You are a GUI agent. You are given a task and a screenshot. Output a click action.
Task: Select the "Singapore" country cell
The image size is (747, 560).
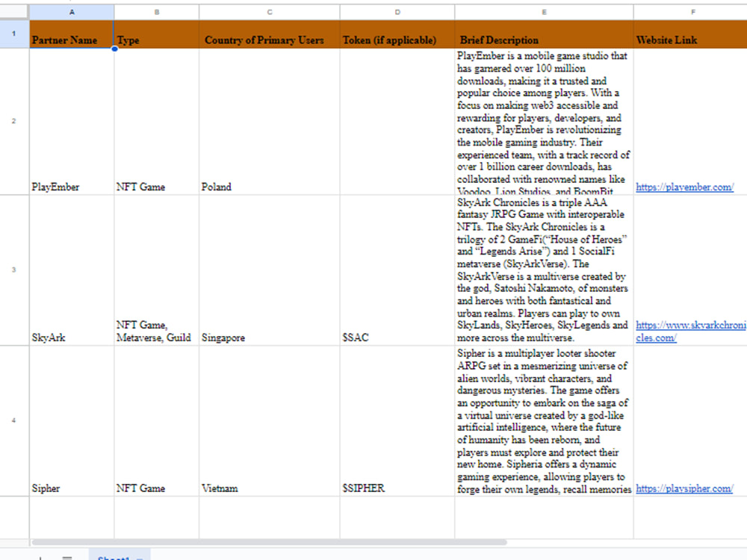click(270, 270)
